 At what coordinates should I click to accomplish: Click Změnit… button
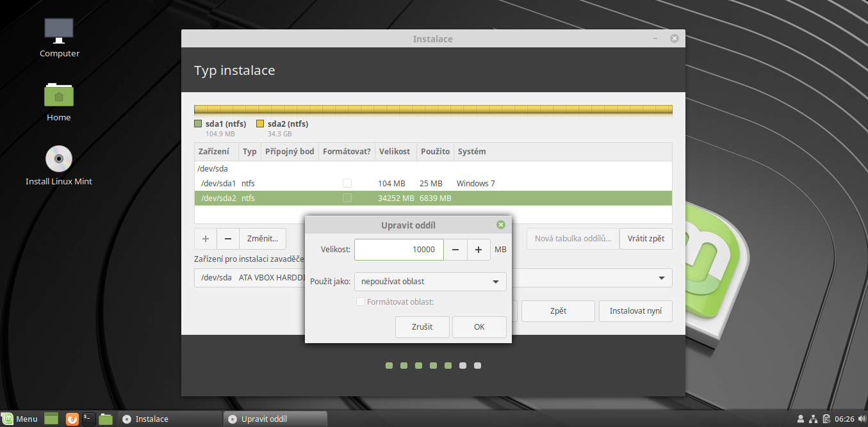[x=263, y=239]
